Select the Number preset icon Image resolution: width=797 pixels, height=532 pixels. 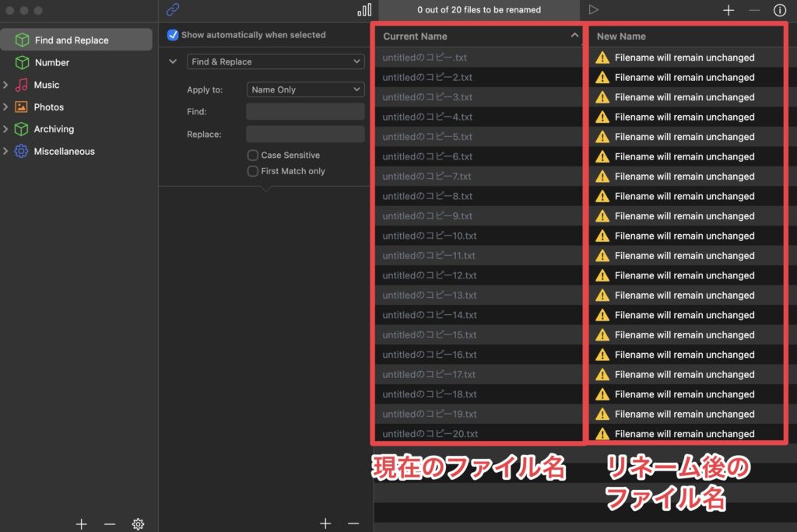coord(23,62)
